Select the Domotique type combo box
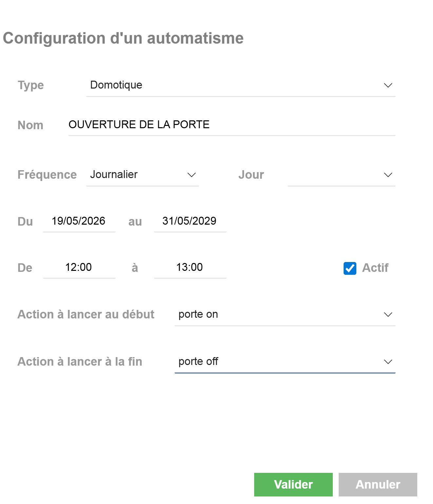Image resolution: width=433 pixels, height=504 pixels. pos(241,85)
